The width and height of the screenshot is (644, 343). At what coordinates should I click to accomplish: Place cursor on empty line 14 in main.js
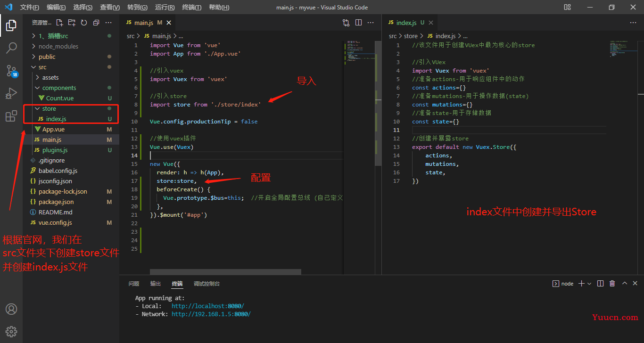[x=246, y=155]
